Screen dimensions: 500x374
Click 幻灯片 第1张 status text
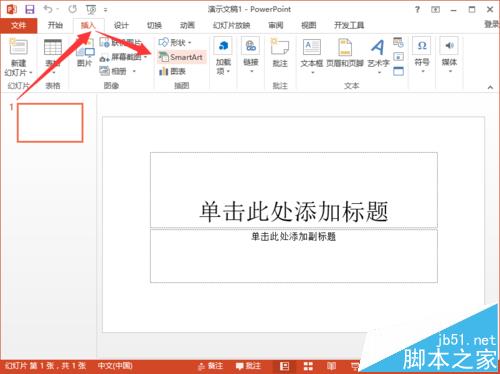click(x=46, y=366)
